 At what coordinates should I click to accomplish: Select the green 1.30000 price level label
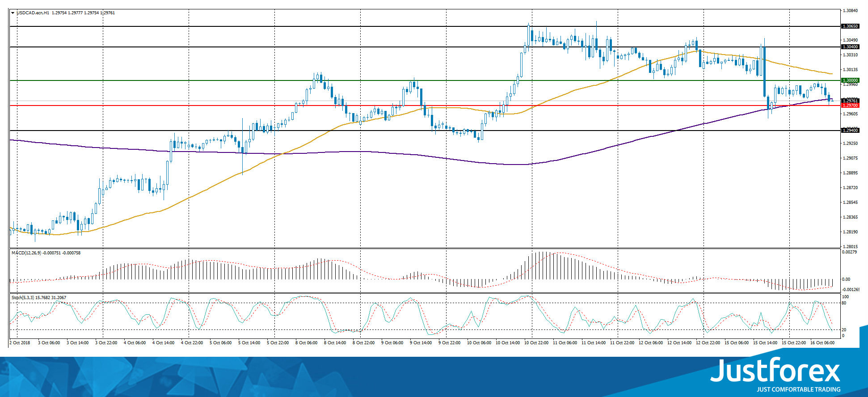850,80
